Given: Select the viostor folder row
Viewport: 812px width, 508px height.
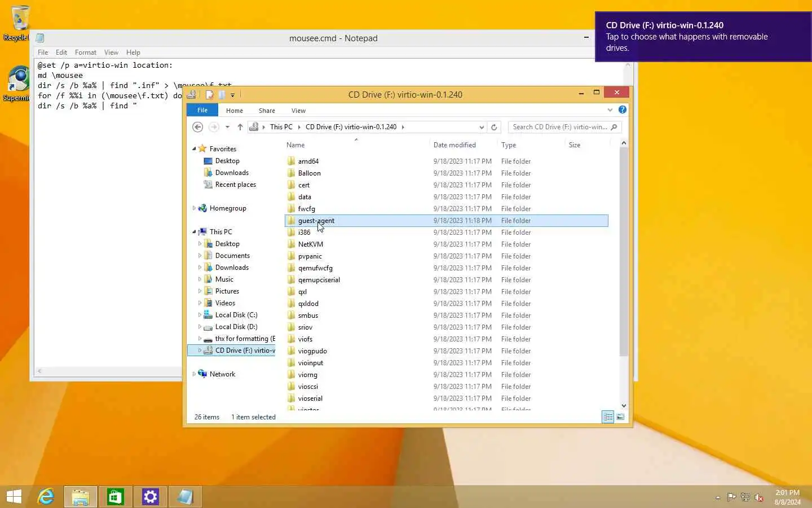Looking at the screenshot, I should tap(446, 408).
